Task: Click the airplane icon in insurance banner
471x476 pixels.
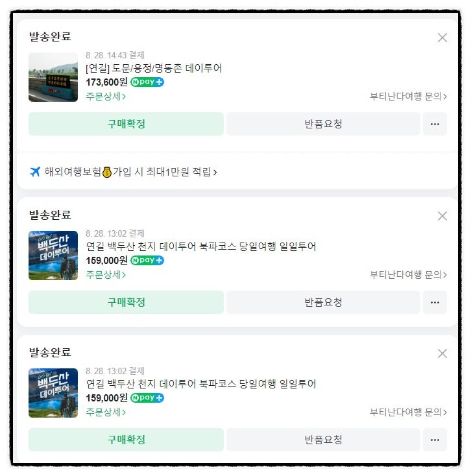Action: [35, 172]
